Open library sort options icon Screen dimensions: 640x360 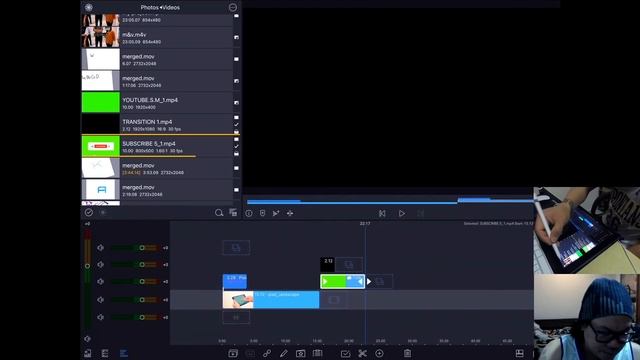[103, 213]
